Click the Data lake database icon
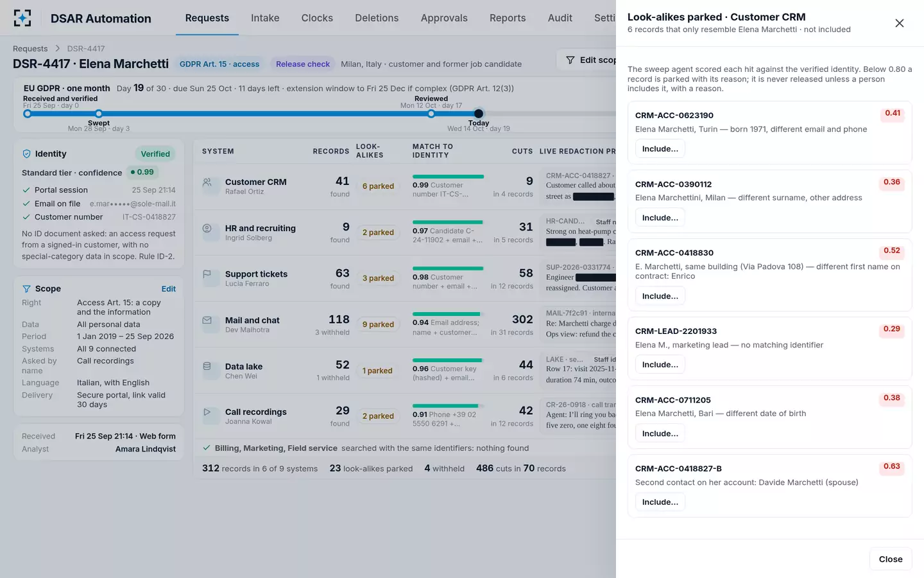This screenshot has height=578, width=924. tap(207, 366)
